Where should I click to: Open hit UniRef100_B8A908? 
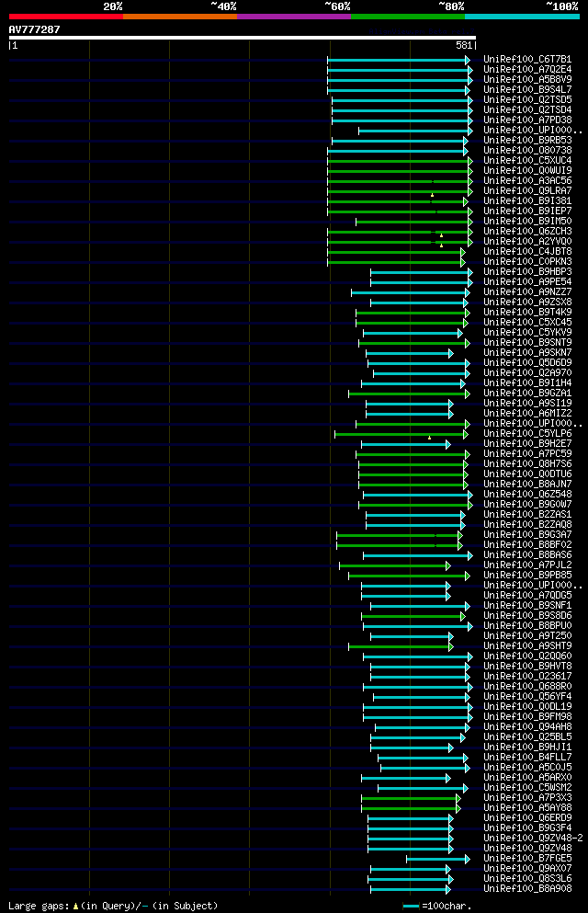coord(527,889)
